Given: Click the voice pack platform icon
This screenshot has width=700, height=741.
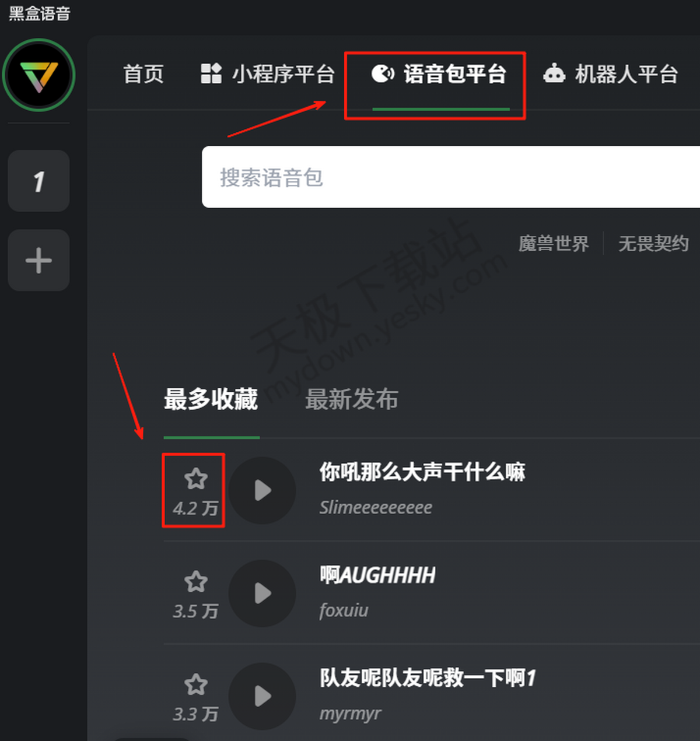Looking at the screenshot, I should 383,73.
